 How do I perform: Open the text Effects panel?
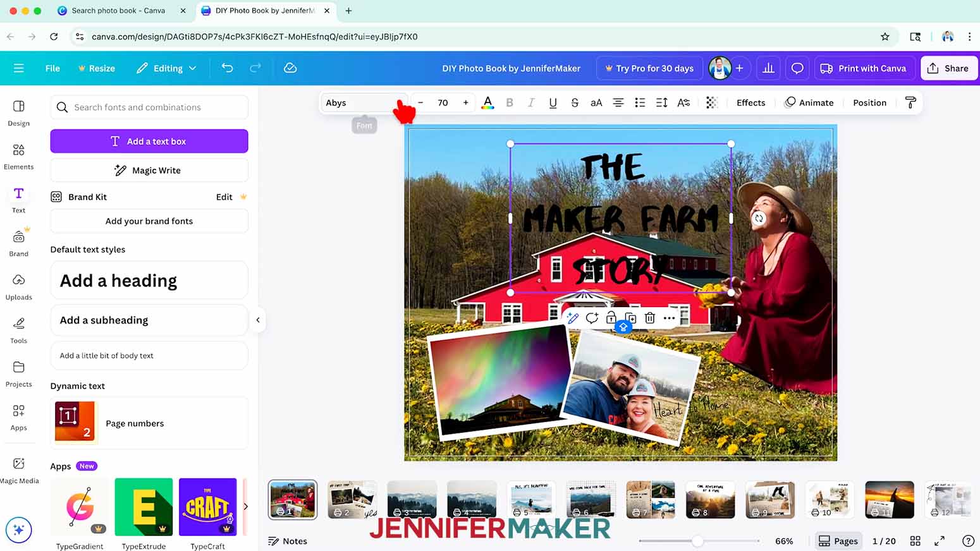[751, 102]
